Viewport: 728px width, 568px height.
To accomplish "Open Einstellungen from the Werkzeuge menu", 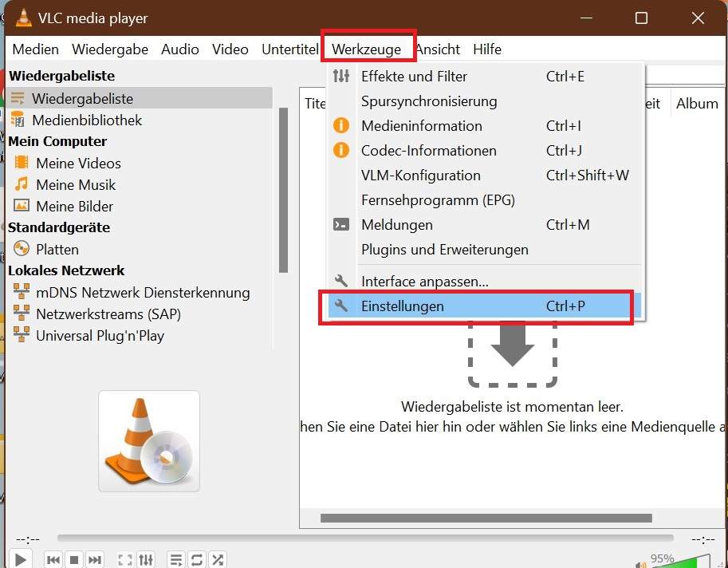I will pos(485,306).
